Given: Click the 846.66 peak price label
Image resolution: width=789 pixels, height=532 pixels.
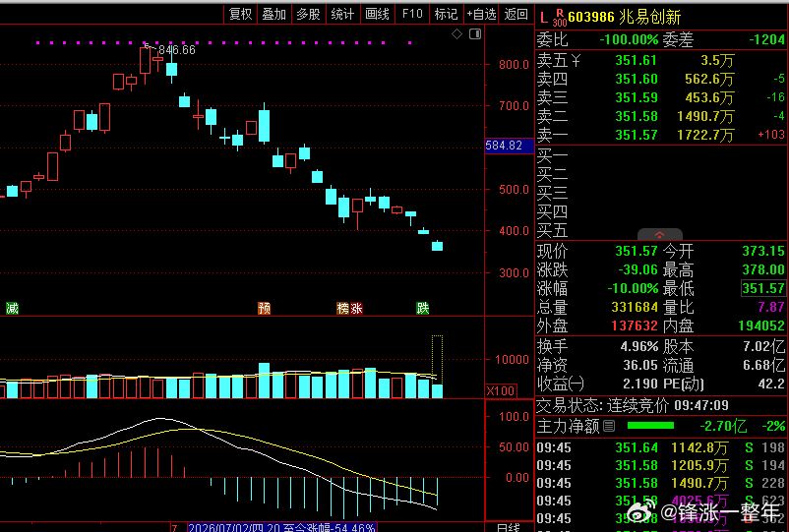Looking at the screenshot, I should tap(177, 50).
